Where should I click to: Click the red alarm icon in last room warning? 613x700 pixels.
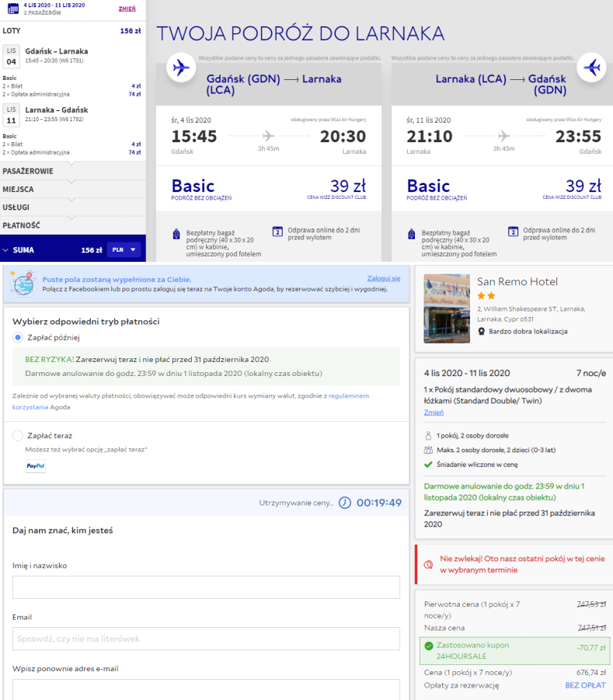pyautogui.click(x=428, y=564)
